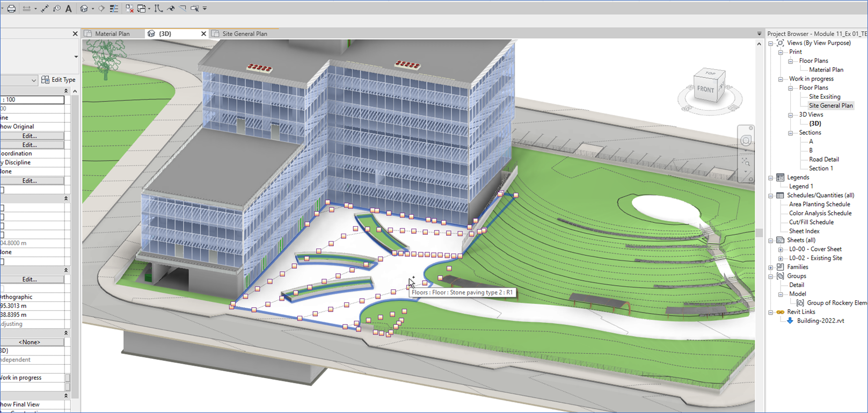Click the Print icon in the toolbar
The image size is (868, 413).
coord(11,9)
